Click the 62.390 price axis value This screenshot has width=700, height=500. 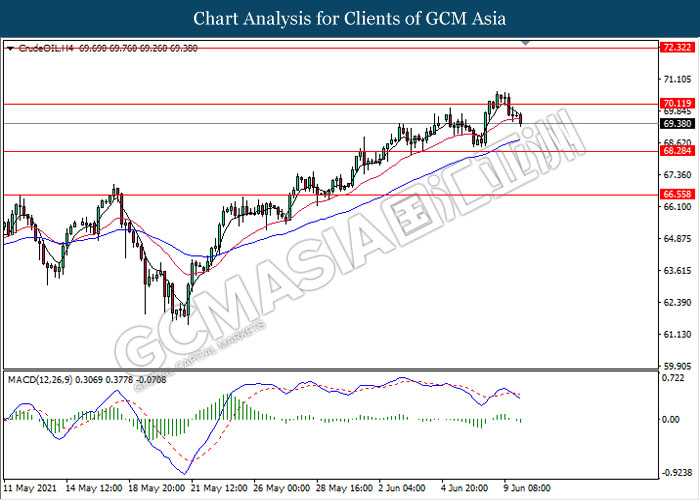tap(677, 303)
